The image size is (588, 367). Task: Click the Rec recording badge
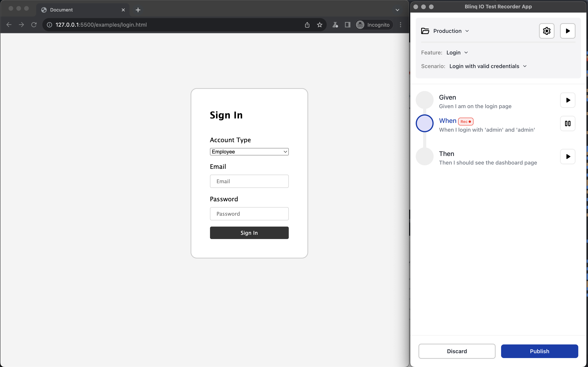[465, 121]
